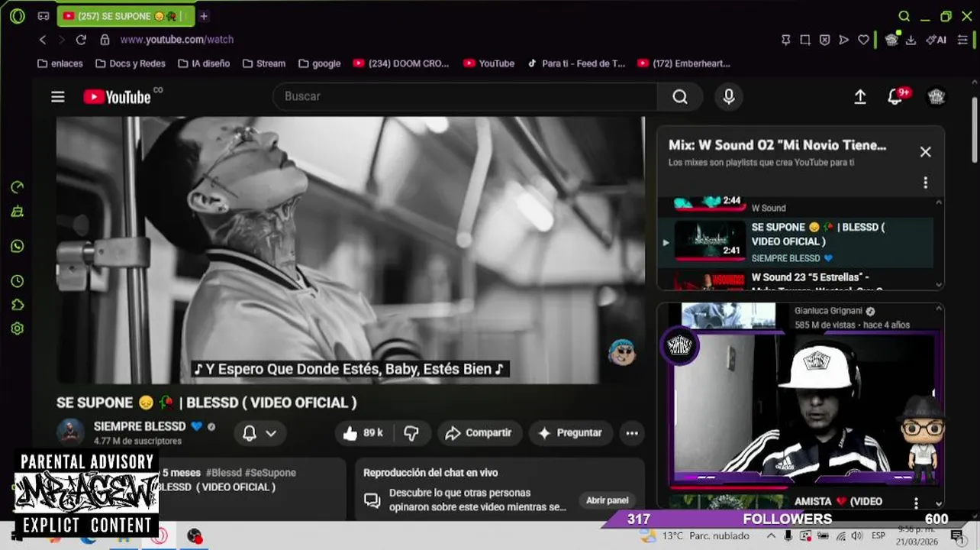Click the channel watermark on the video
Viewport: 980px width, 550px height.
pos(622,352)
